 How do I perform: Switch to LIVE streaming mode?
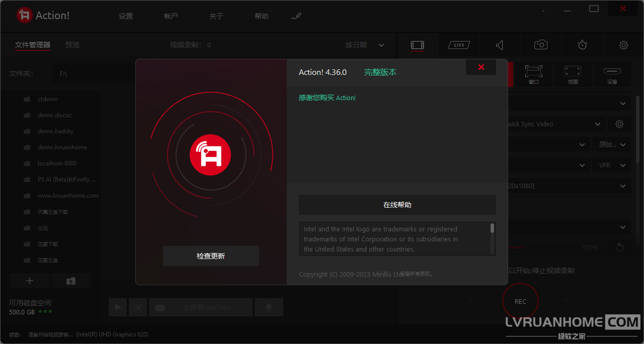tap(459, 45)
